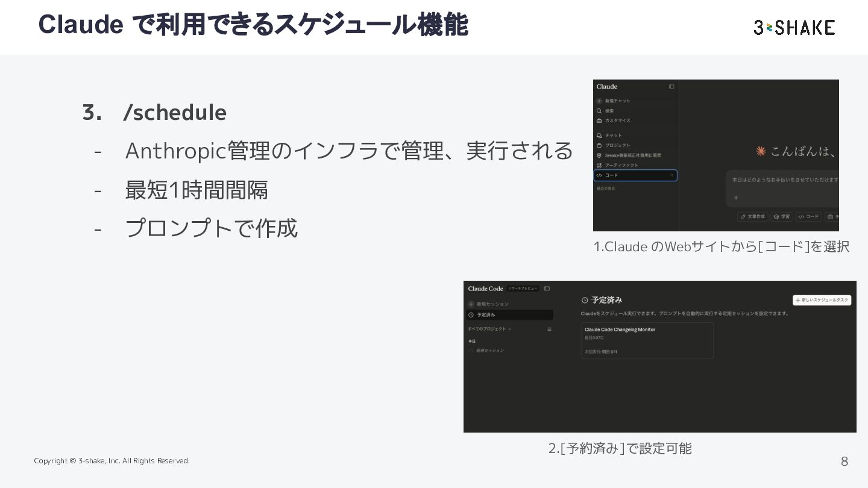Choose the 文章作成 suggestion chip
This screenshot has width=868, height=488.
[x=752, y=216]
